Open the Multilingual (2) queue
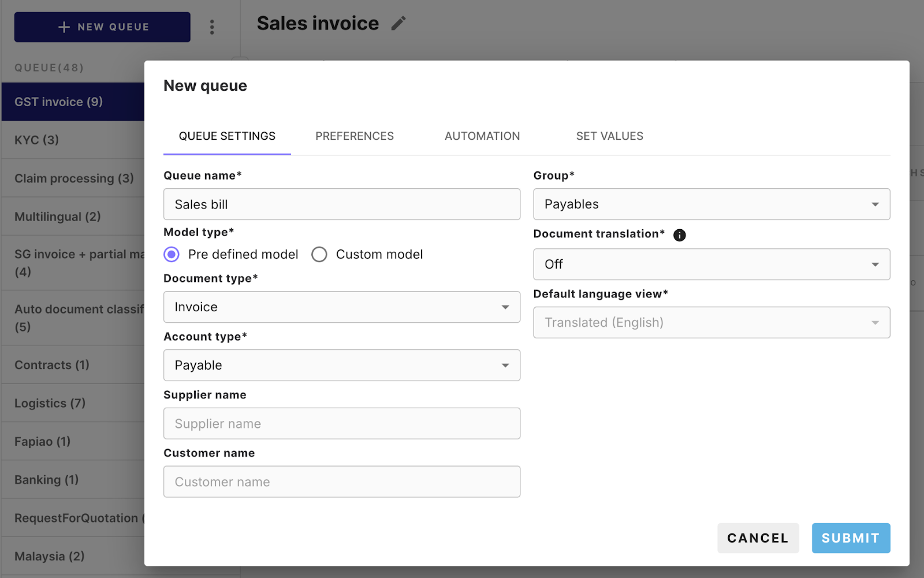 (x=73, y=217)
